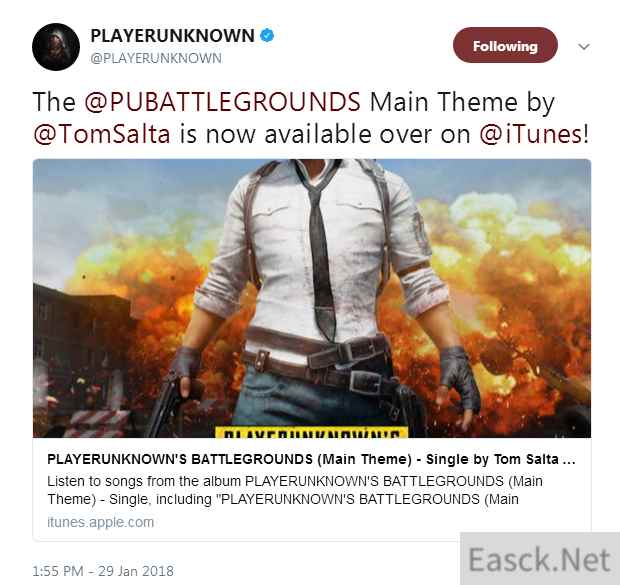Click the yellow PLAYERUNKNOWN'S logo banner in image
620x585 pixels.
311,432
